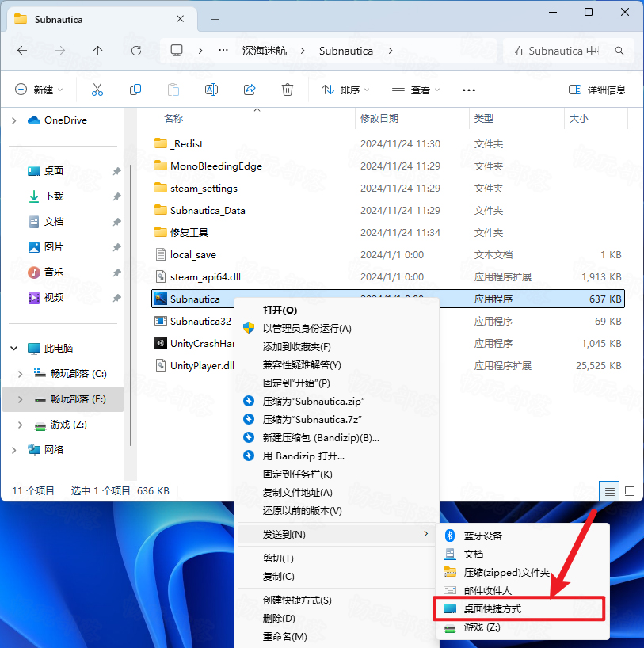The height and width of the screenshot is (648, 644).
Task: Expand the 游戏 (Z:) drive node
Action: tap(21, 425)
